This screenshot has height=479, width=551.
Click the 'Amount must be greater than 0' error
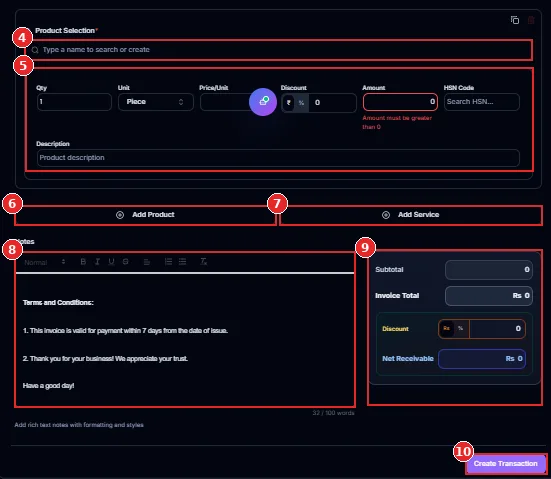397,122
